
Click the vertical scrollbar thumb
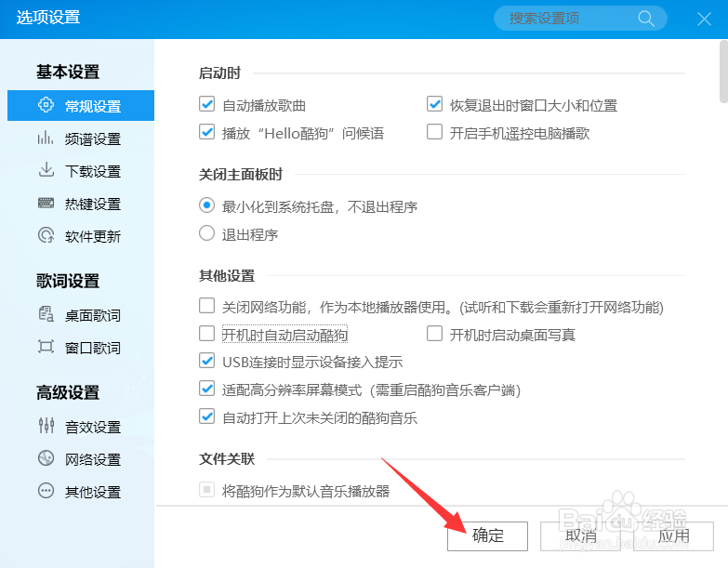click(723, 71)
